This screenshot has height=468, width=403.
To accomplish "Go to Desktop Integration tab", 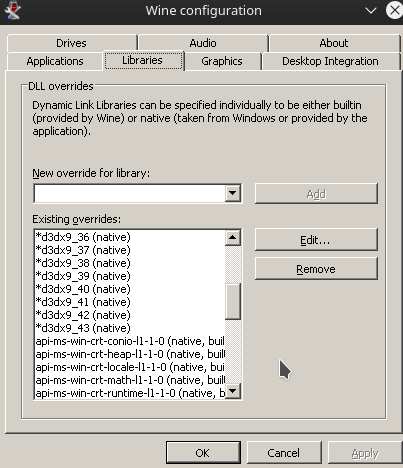I will click(330, 61).
